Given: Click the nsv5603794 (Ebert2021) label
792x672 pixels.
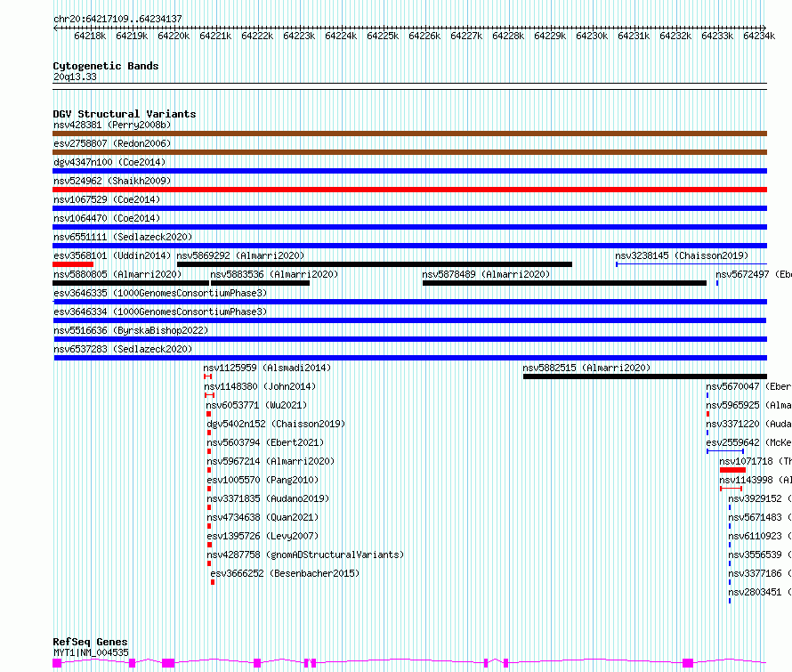Looking at the screenshot, I should (266, 442).
